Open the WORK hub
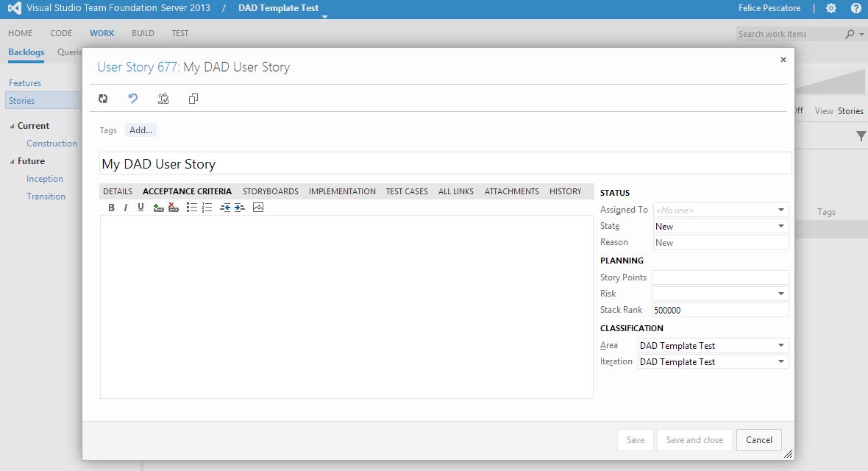This screenshot has height=471, width=868. click(x=102, y=33)
